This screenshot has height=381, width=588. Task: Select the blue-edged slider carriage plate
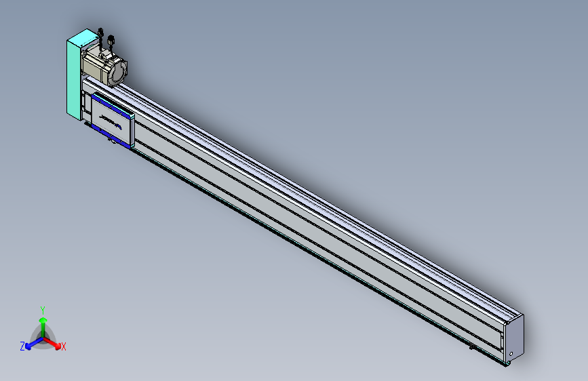tap(113, 121)
